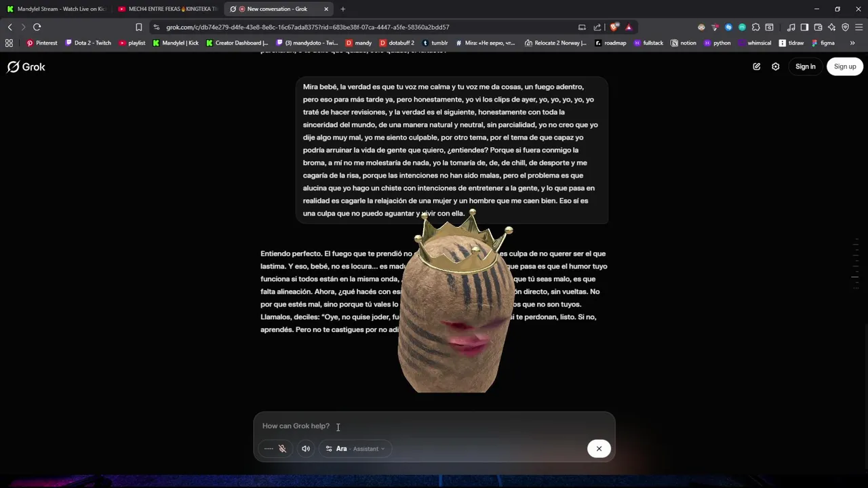Open the Mira Russian-titled bookmark
Image resolution: width=868 pixels, height=488 pixels.
[486, 43]
